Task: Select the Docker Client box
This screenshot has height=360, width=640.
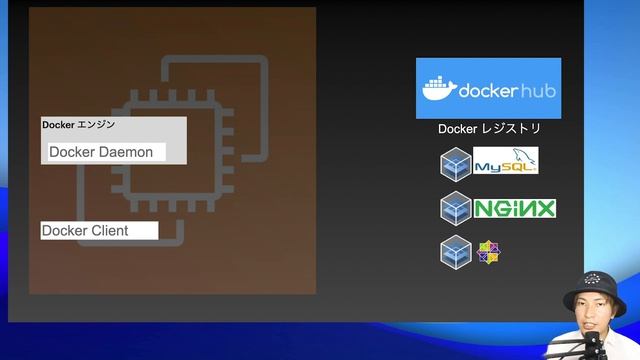Action: pyautogui.click(x=99, y=231)
